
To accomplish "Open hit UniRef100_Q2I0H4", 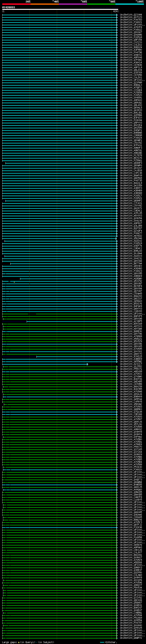I will tap(131, 15).
